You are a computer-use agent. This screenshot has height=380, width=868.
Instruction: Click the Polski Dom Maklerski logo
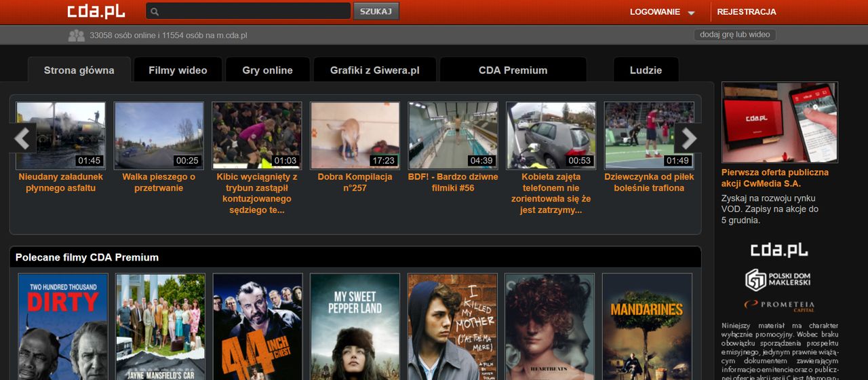778,280
